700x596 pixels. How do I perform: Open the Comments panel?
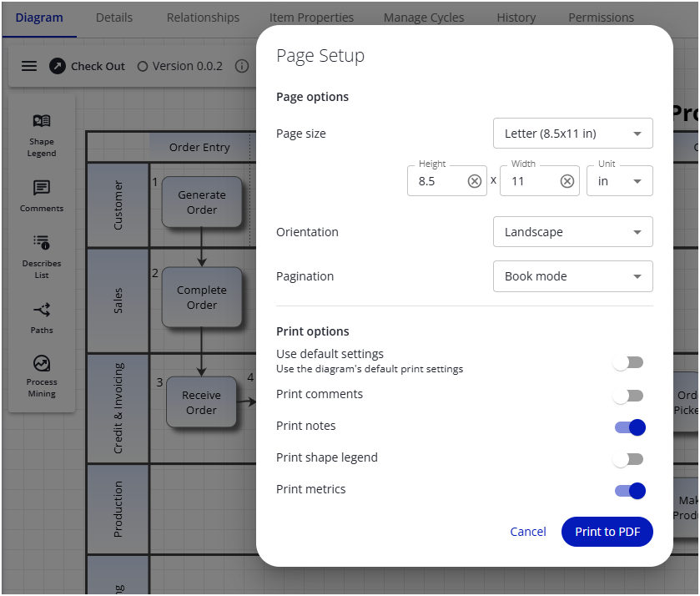[42, 196]
